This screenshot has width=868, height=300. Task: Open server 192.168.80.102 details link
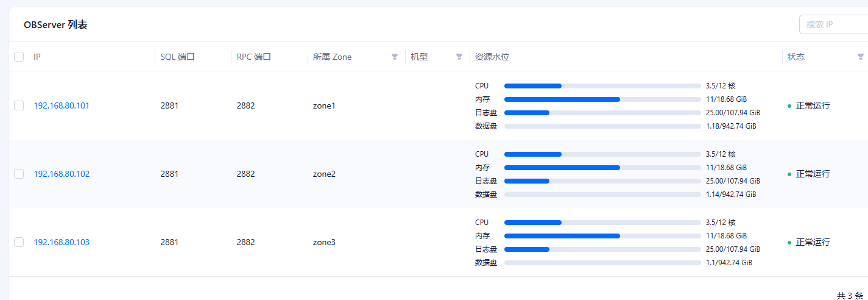click(x=62, y=174)
